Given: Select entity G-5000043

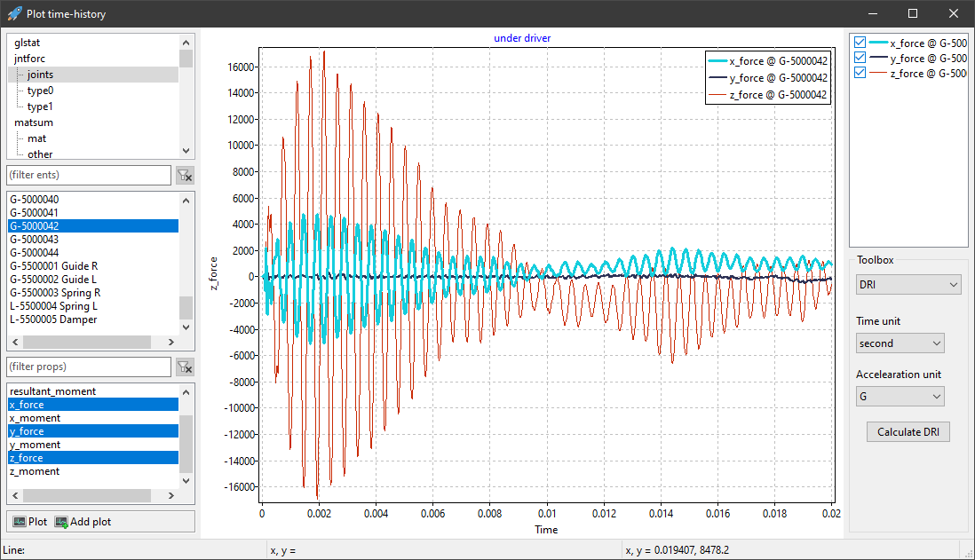Looking at the screenshot, I should pos(93,240).
